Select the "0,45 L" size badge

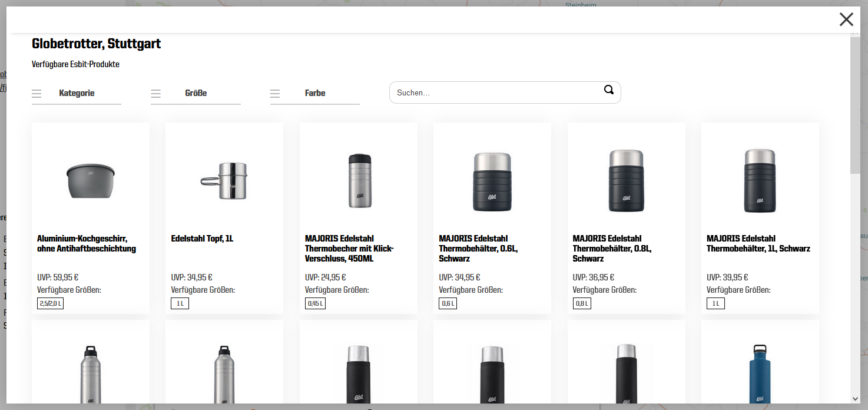coord(316,303)
